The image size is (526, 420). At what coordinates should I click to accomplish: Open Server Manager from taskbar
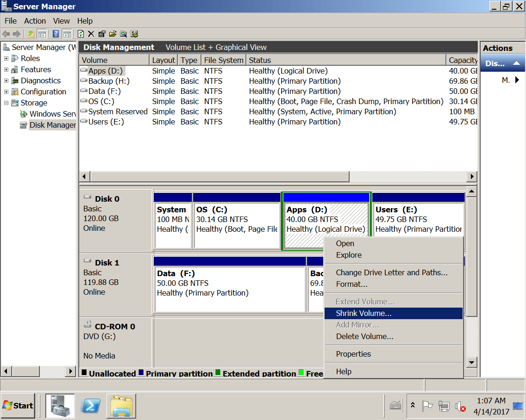60,406
